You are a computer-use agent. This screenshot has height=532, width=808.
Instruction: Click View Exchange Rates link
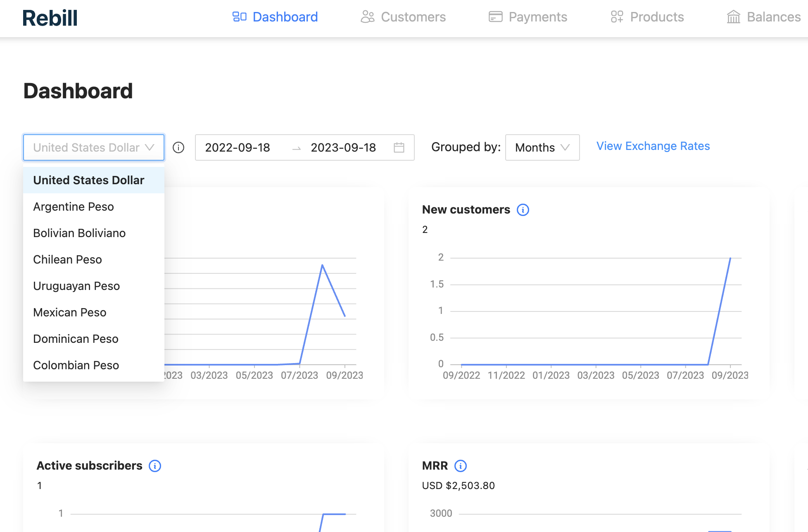point(653,146)
